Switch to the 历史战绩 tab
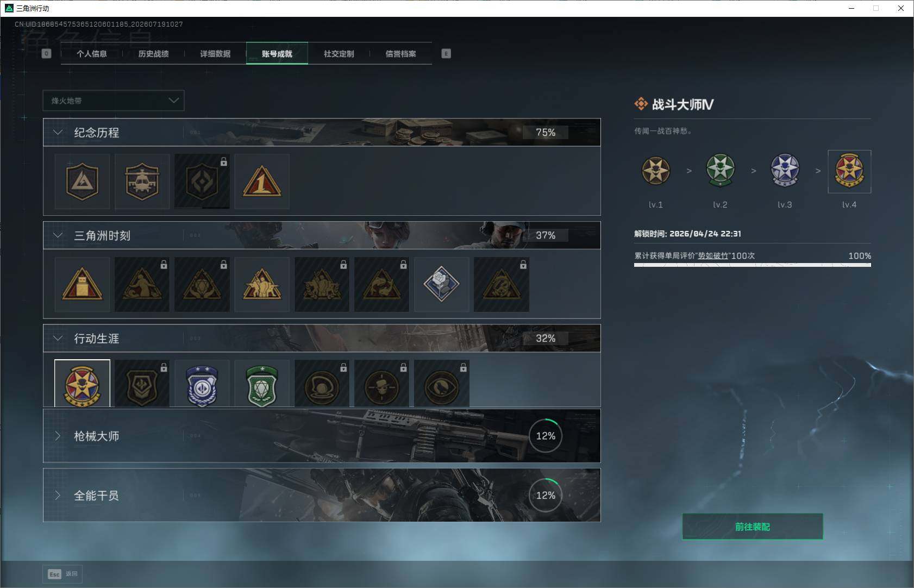The width and height of the screenshot is (914, 588). coord(153,53)
